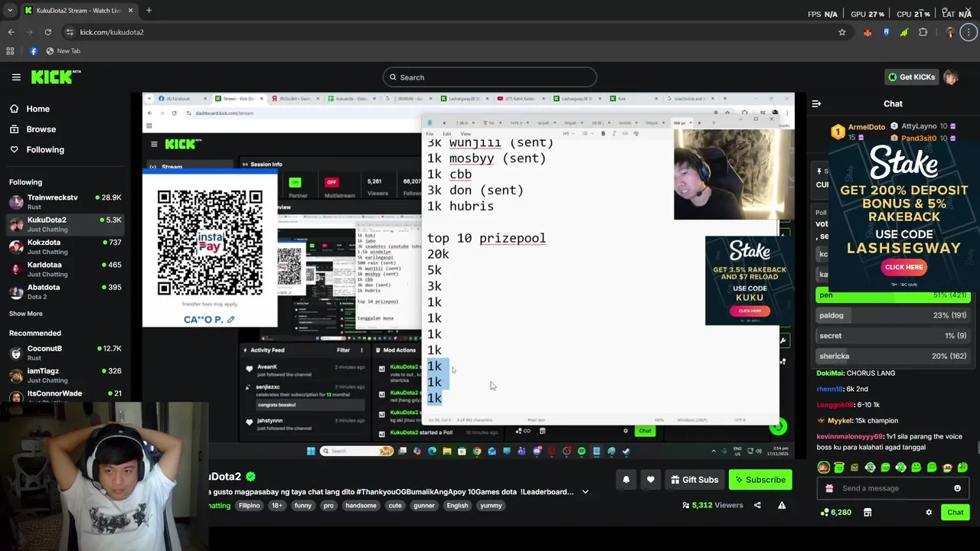Send message with green Chat button
Screen dimensions: 980x551
tap(955, 513)
